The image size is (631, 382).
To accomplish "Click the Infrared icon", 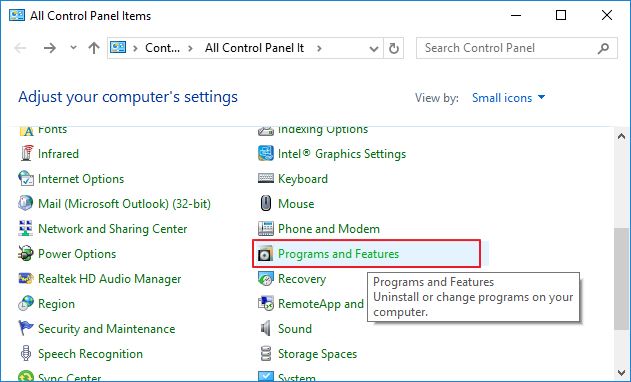I will tap(27, 153).
